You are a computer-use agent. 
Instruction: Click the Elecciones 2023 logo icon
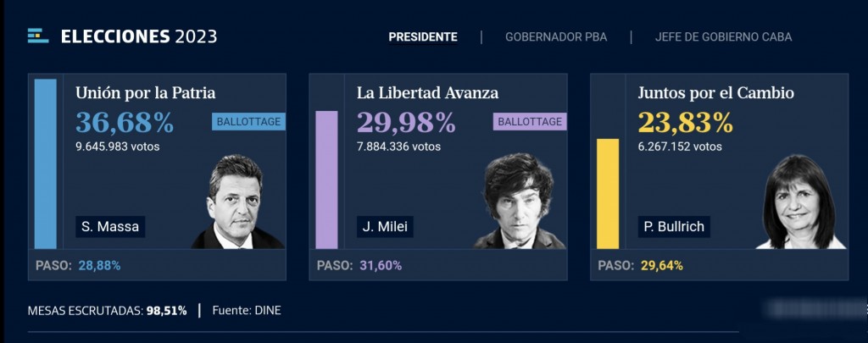tap(38, 36)
